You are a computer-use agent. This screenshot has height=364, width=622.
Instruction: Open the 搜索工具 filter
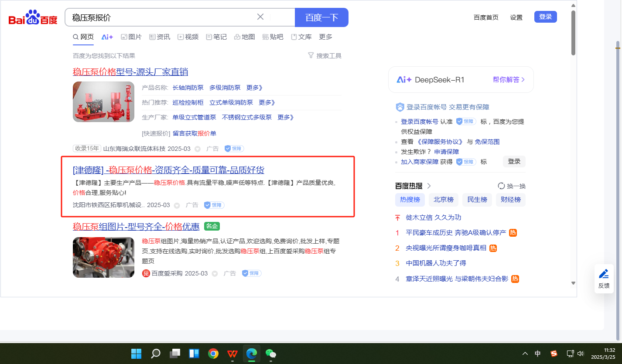325,56
